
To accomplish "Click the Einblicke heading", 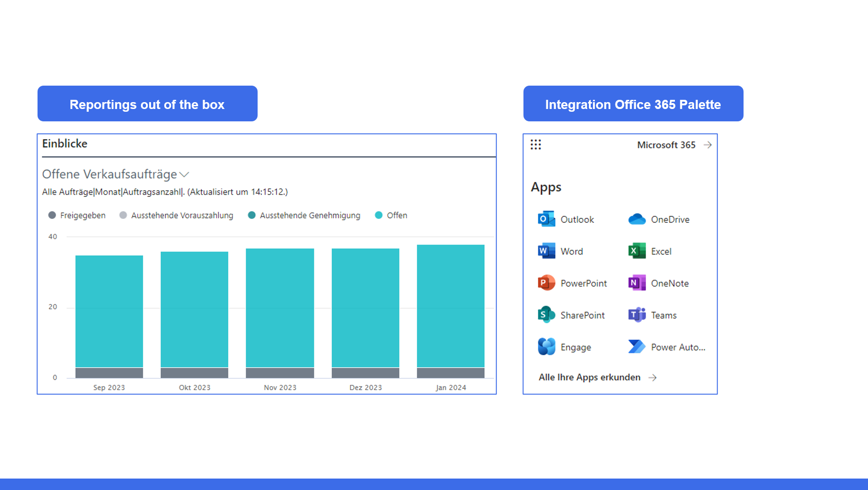I will click(65, 143).
